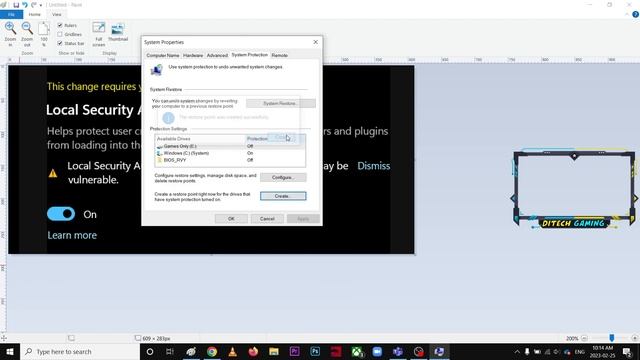Close the System Properties dialog

[x=316, y=42]
